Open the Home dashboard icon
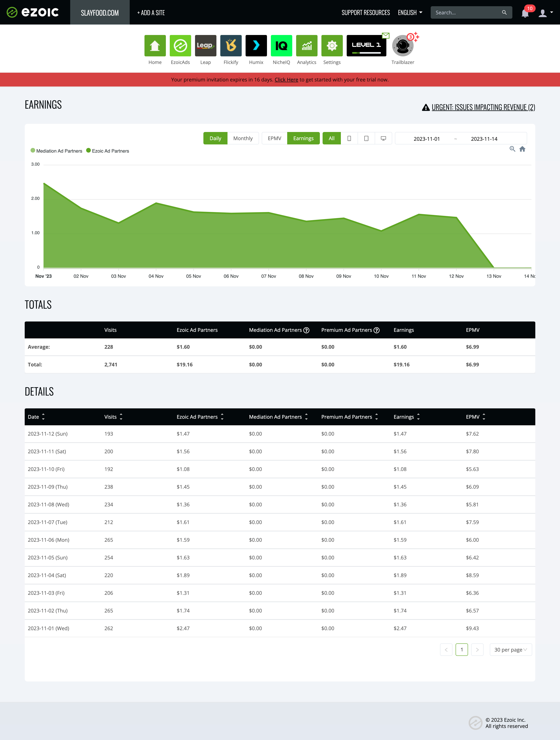Screen dimensions: 560x740 pyautogui.click(x=155, y=45)
